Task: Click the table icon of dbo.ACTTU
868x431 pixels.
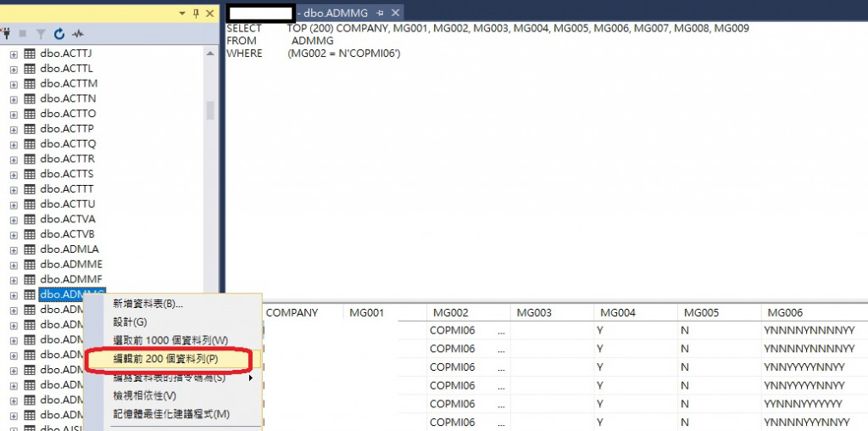Action: [30, 204]
